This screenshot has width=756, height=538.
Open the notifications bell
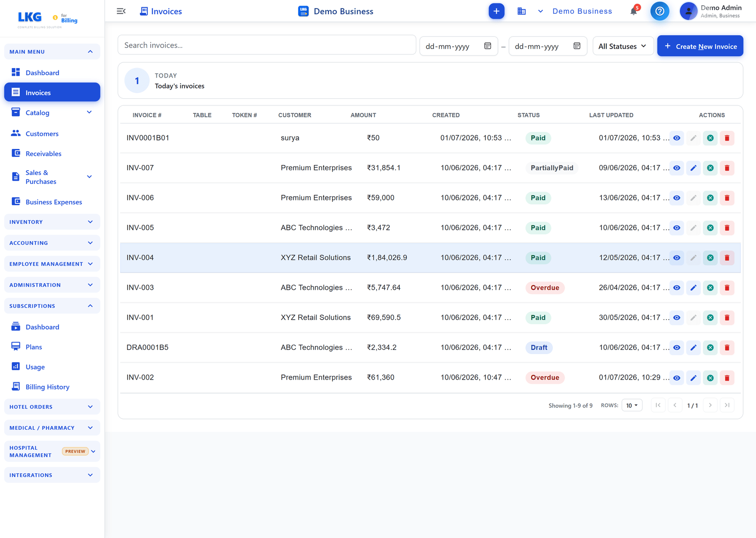[634, 11]
